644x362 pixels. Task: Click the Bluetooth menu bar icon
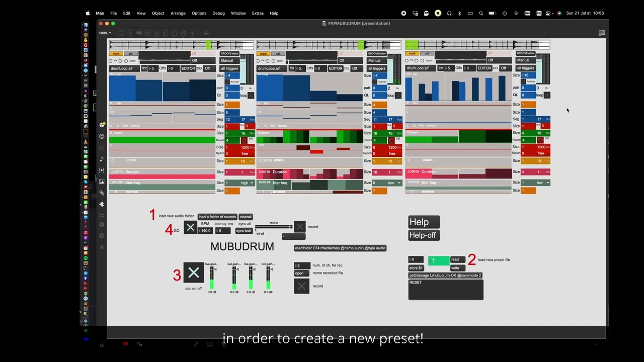(459, 13)
